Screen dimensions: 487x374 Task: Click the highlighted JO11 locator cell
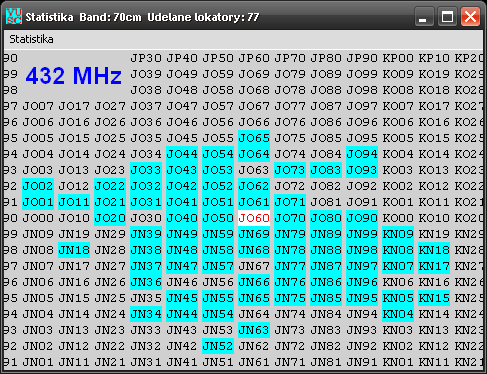pos(74,202)
